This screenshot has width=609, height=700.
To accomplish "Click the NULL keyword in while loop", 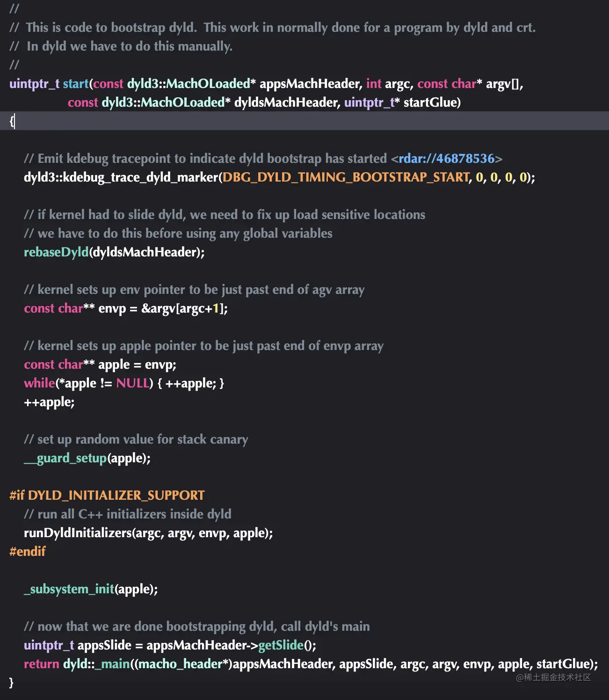I will click(134, 383).
